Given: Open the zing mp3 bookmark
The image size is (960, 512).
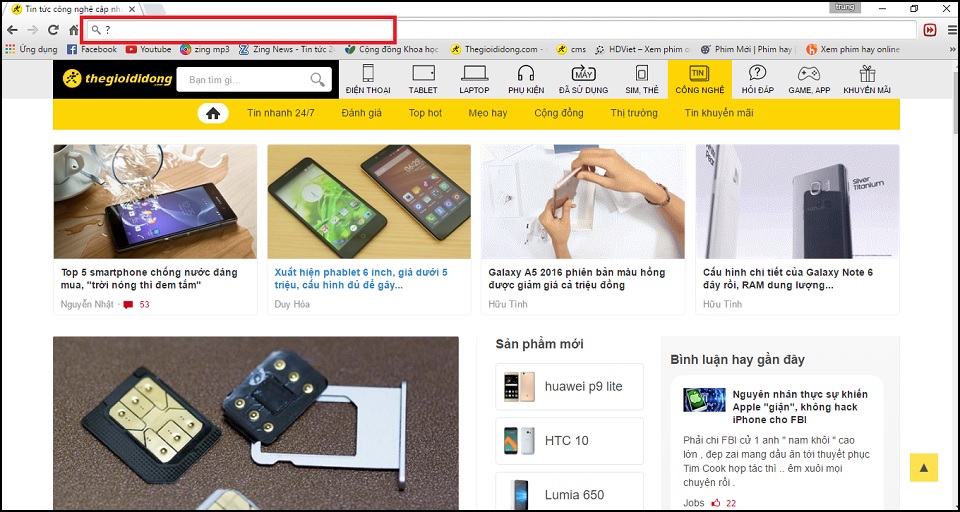Looking at the screenshot, I should (x=205, y=49).
